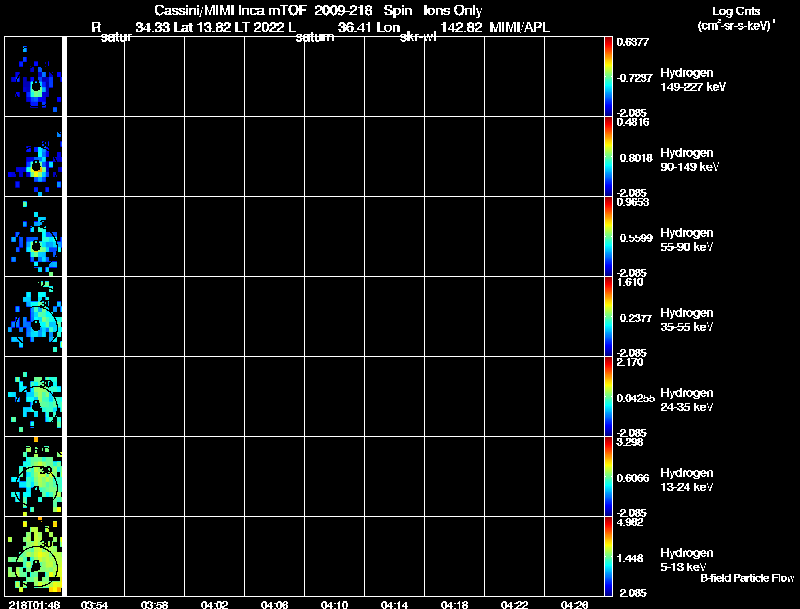Viewport: 800px width, 609px height.
Task: Click the 03:58 time axis label
Action: tap(155, 605)
